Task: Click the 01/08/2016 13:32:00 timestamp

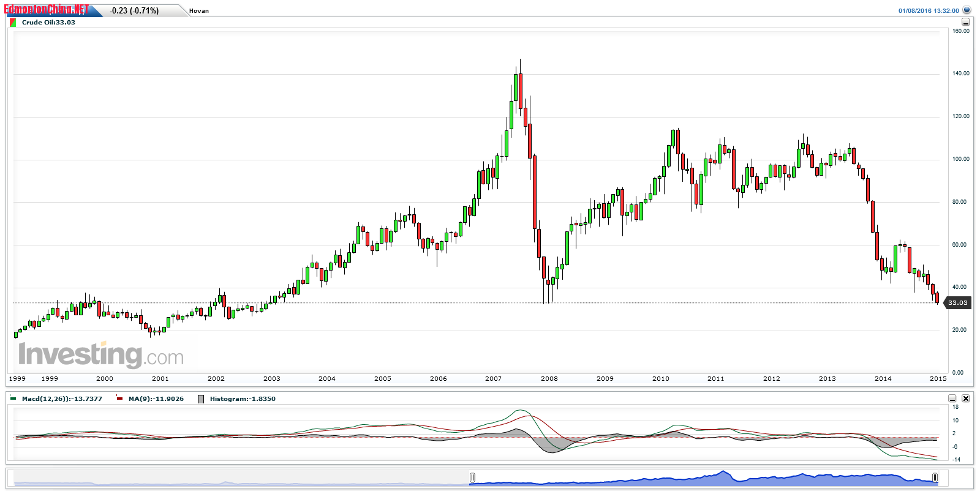Action: point(929,11)
